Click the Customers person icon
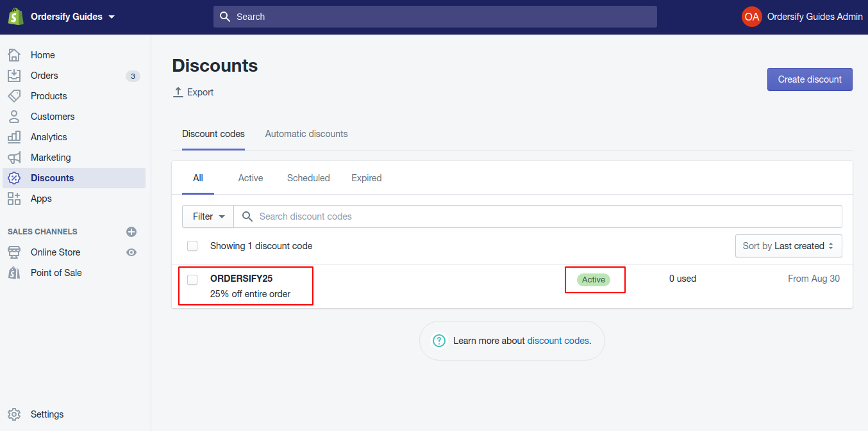868x431 pixels. tap(14, 117)
